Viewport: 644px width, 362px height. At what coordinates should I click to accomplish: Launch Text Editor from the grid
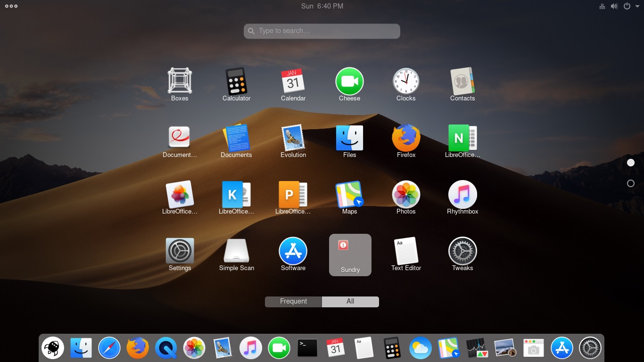point(406,255)
